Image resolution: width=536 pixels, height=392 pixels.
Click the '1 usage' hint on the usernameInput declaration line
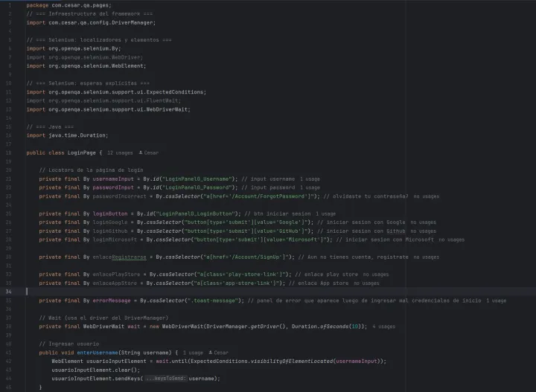click(310, 179)
